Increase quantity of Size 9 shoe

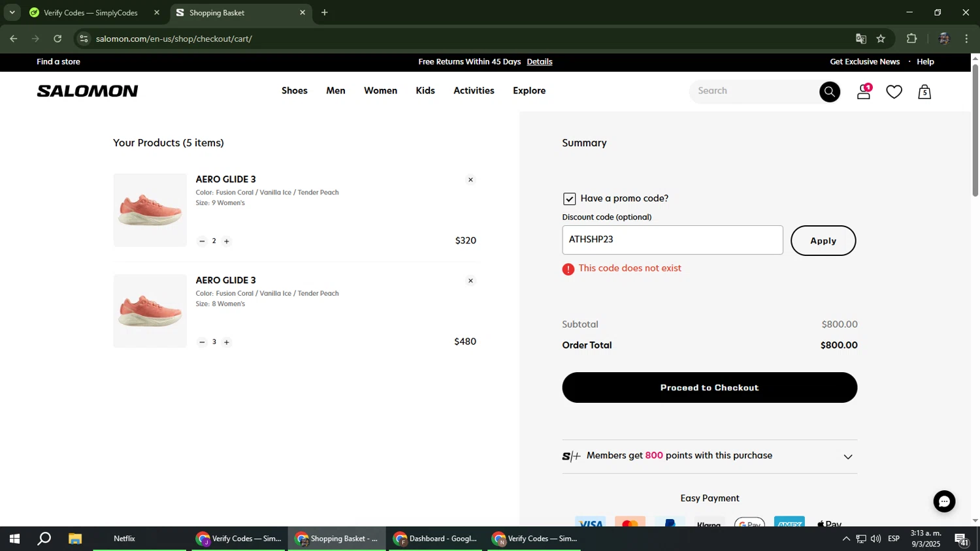point(227,242)
